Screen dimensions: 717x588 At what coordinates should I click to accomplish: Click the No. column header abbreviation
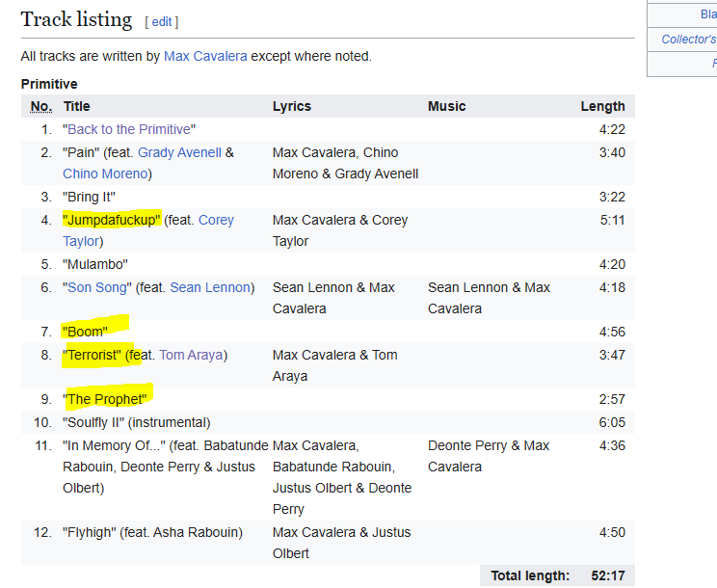point(41,107)
